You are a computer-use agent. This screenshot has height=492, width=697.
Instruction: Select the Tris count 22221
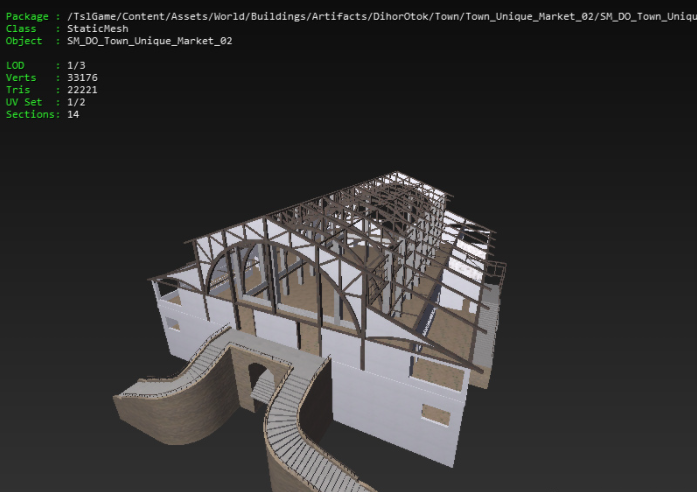[x=82, y=90]
